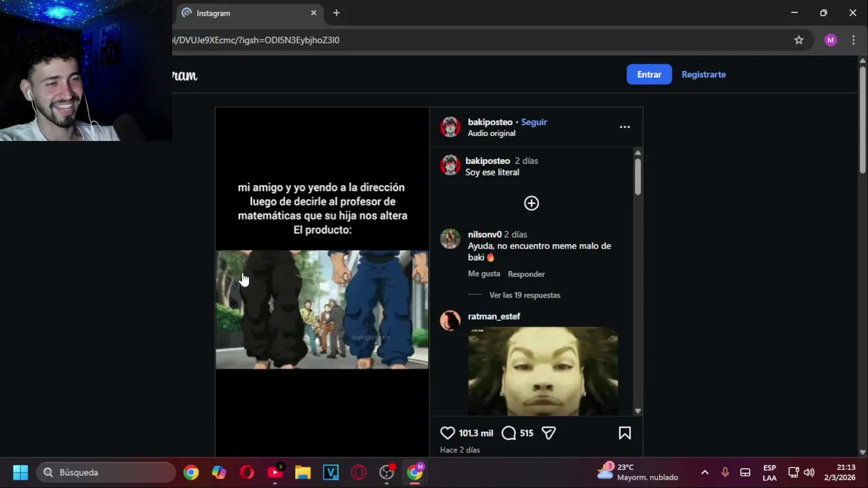
Task: Open the Chrome profile M avatar
Action: tap(830, 40)
